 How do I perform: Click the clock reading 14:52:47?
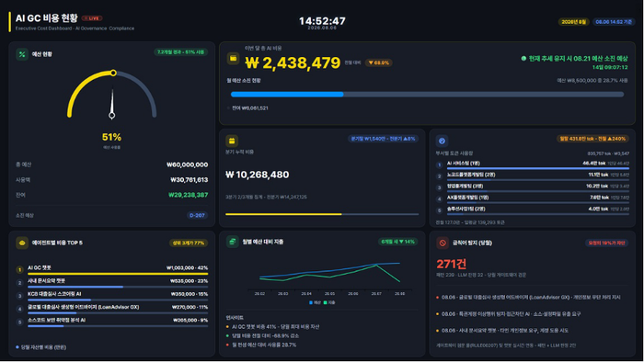point(322,20)
